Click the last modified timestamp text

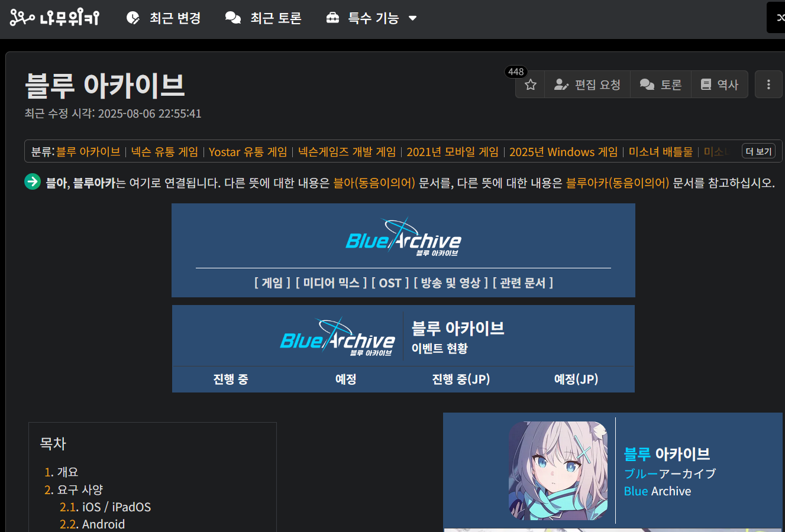[x=113, y=113]
